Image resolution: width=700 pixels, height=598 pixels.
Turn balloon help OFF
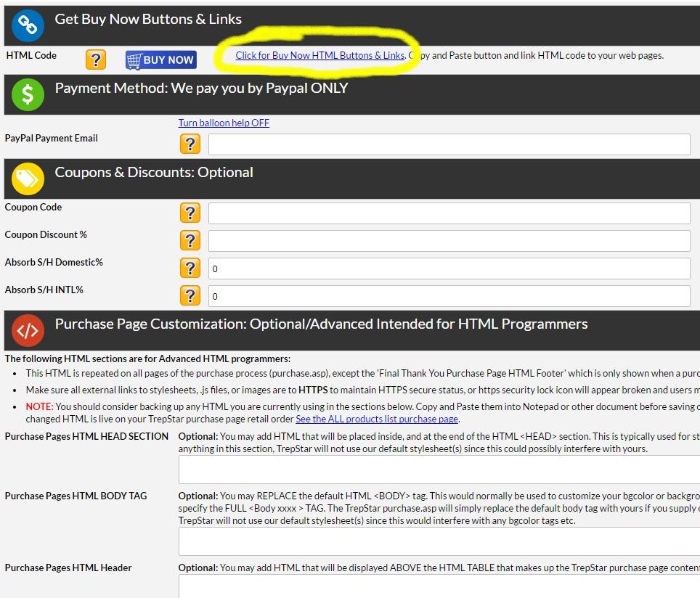224,123
